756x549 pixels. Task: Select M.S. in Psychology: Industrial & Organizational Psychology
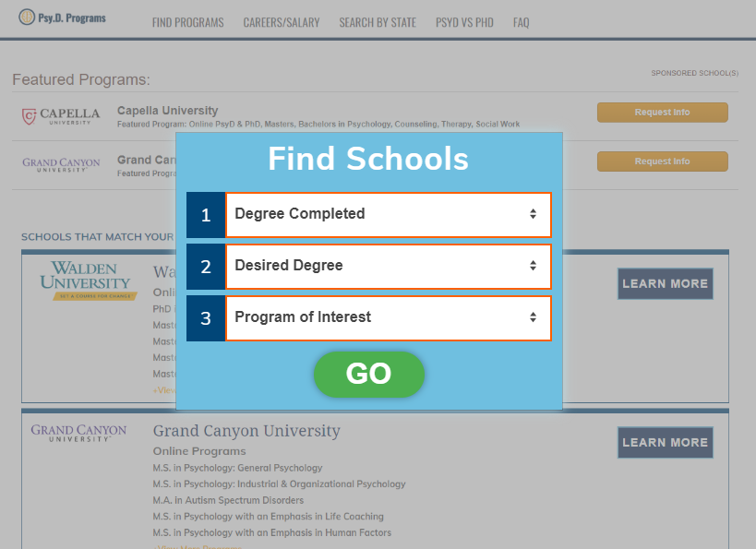(279, 483)
